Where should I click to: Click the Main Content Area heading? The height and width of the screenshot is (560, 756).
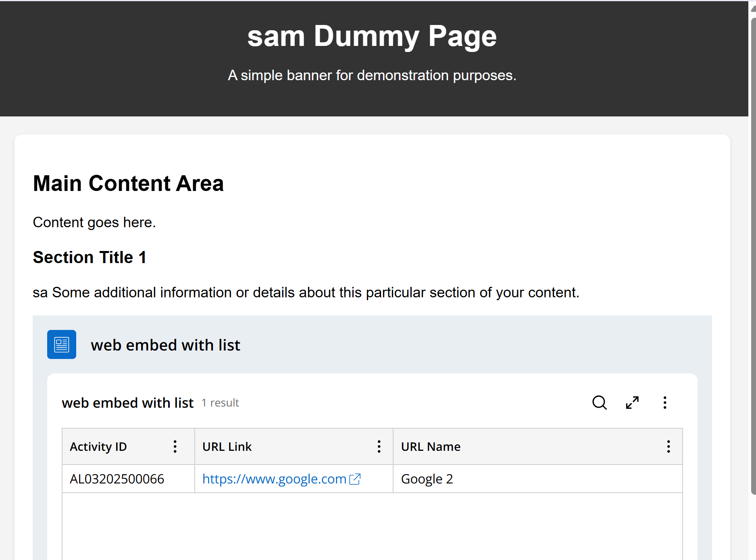click(x=128, y=183)
